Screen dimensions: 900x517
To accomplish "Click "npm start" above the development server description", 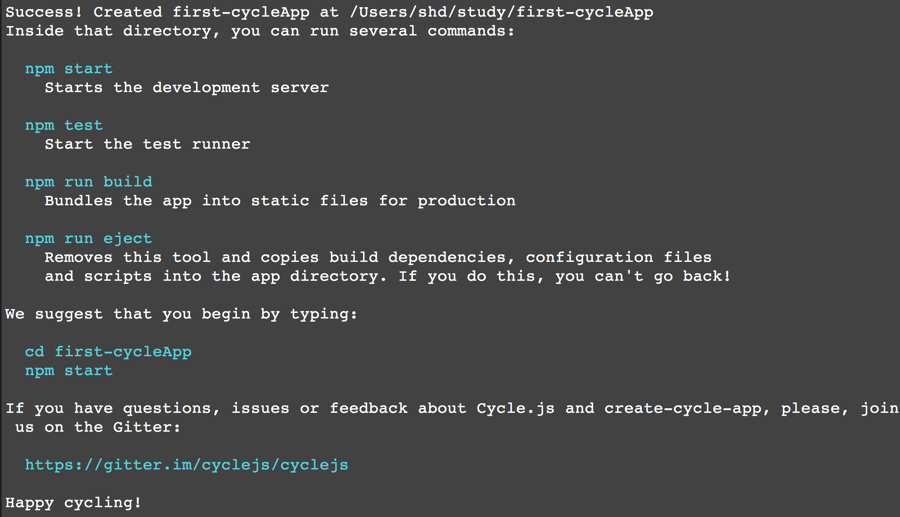I will click(68, 69).
